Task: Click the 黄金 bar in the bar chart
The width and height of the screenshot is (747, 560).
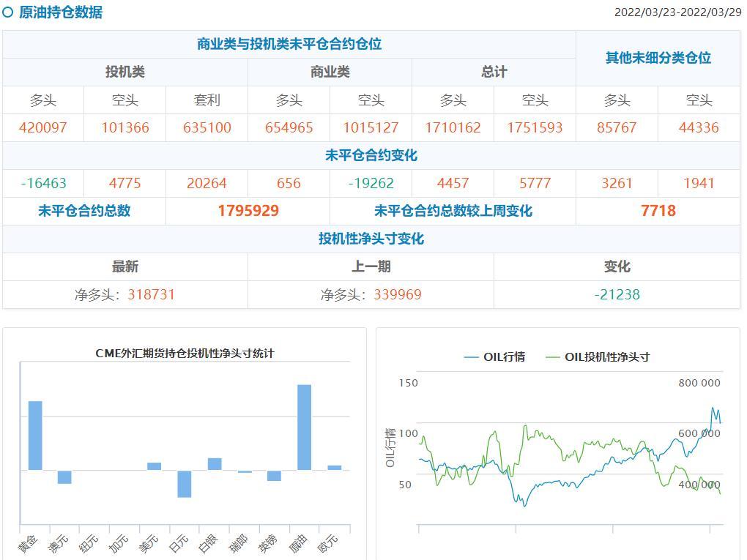Action: (x=35, y=435)
